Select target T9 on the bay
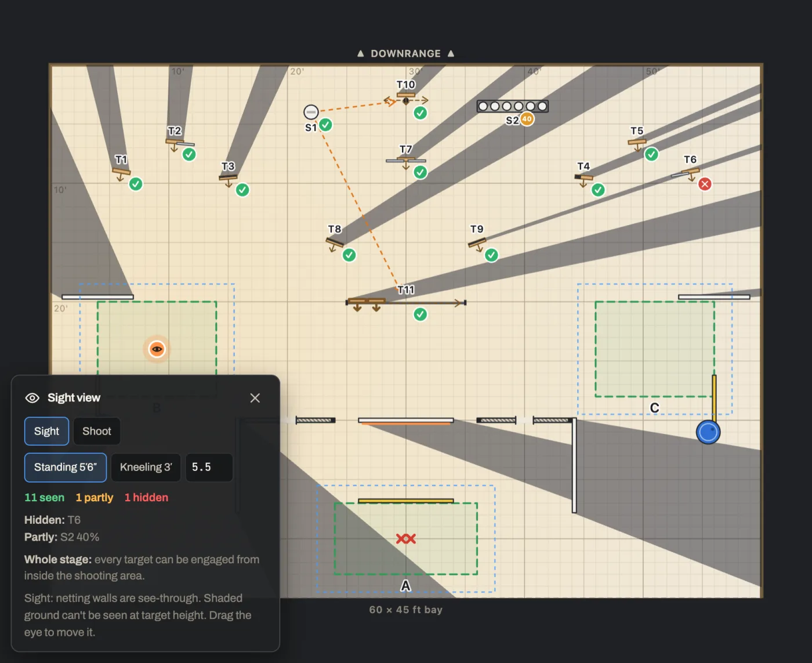 coord(477,242)
